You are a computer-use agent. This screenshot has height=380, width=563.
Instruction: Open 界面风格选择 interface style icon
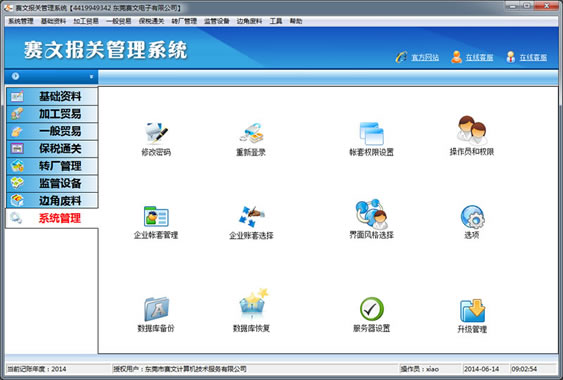[x=371, y=214]
